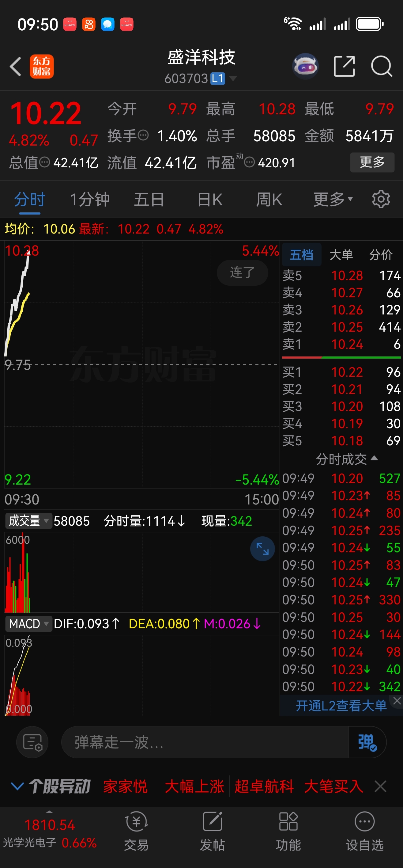The height and width of the screenshot is (868, 403).
Task: Tap 卖5 price 10.28 row
Action: point(341,275)
